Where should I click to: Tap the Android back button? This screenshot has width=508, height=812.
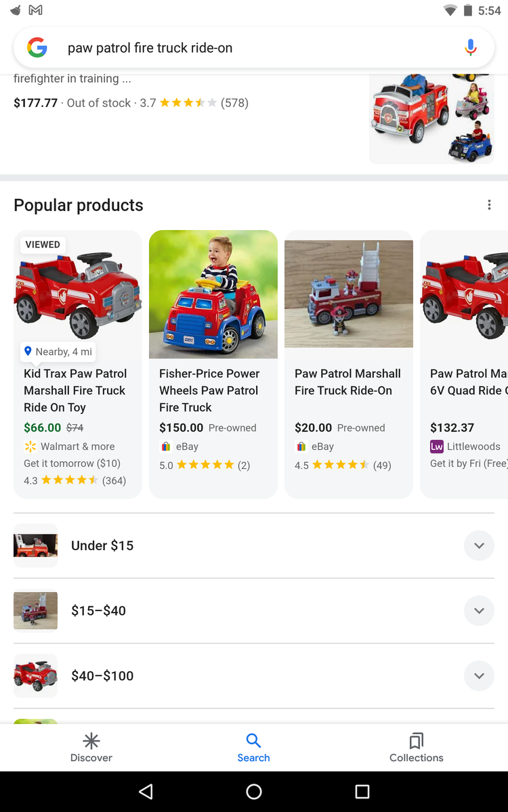tap(146, 792)
